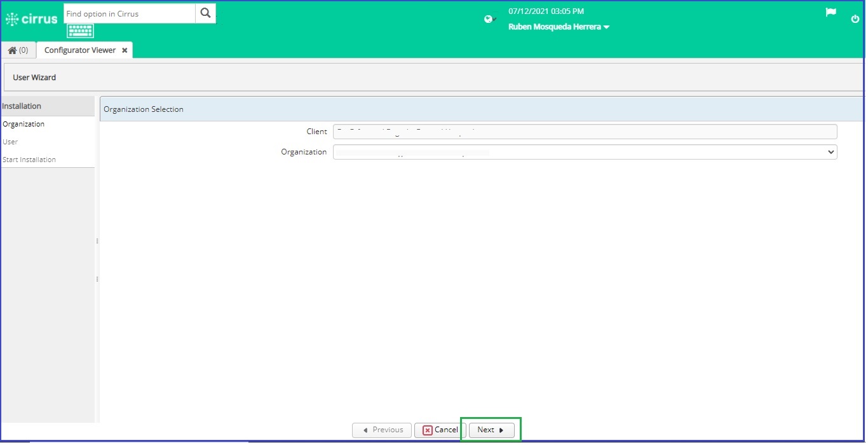The image size is (868, 445).
Task: Click the Next button
Action: (x=491, y=430)
